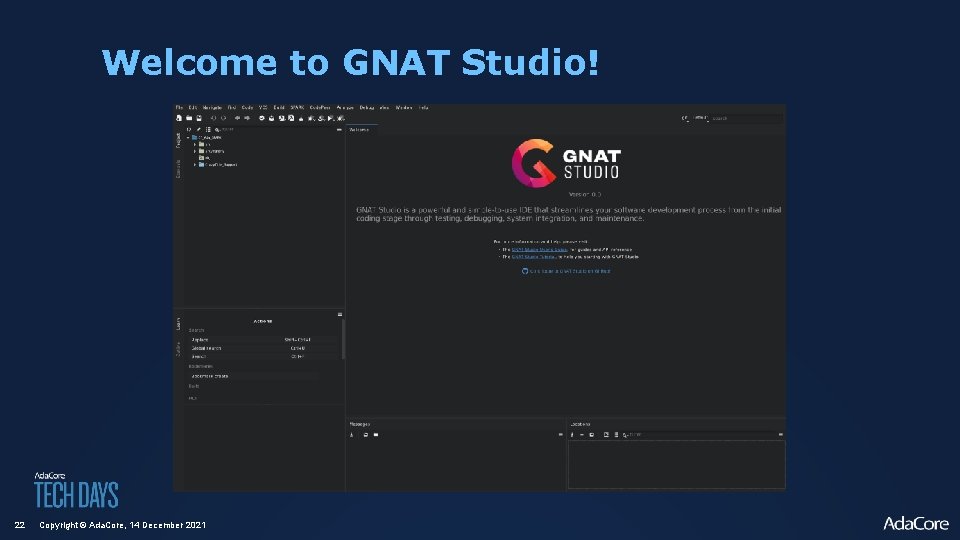Click the Locations clear broom icon
Screen dimensions: 960x540
[x=572, y=435]
